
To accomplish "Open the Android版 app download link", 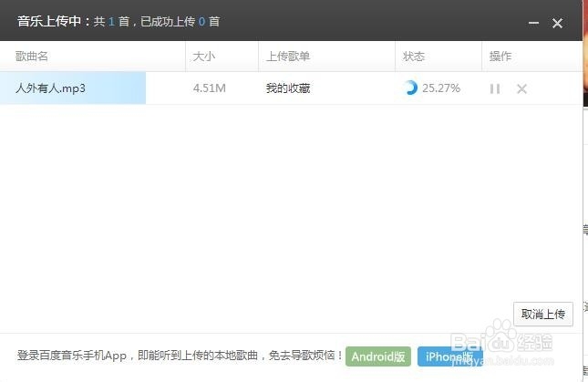I will tap(378, 356).
